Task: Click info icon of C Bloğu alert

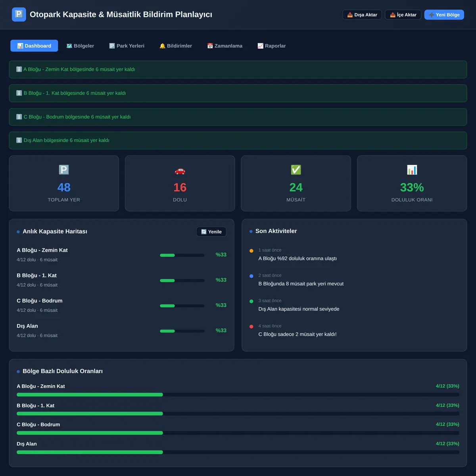Action: pos(19,117)
